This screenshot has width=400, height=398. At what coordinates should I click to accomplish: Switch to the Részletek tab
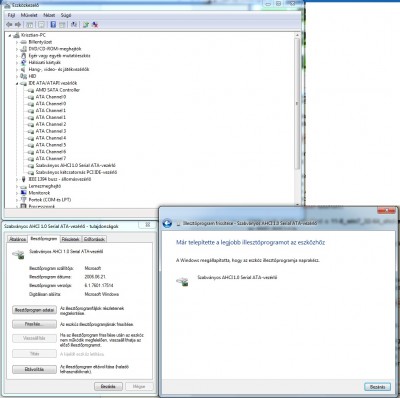70,239
